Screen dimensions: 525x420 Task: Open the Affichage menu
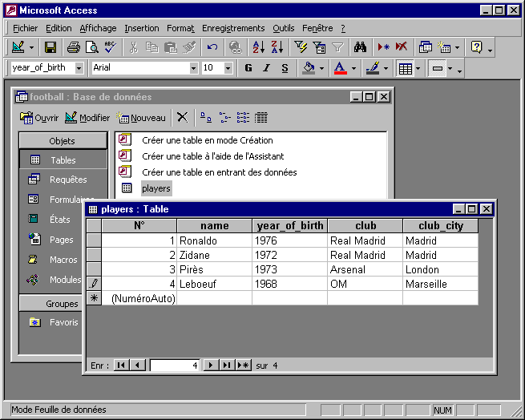98,28
